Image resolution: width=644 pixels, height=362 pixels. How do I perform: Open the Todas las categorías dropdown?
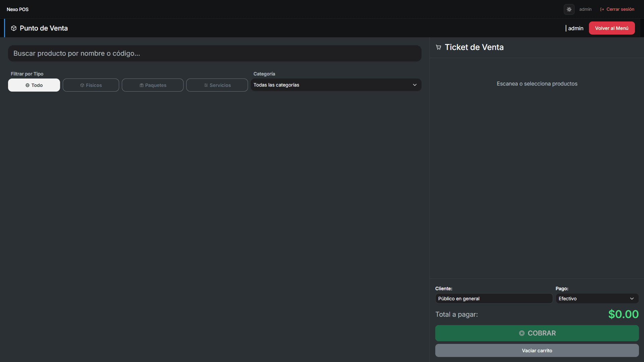(x=336, y=85)
